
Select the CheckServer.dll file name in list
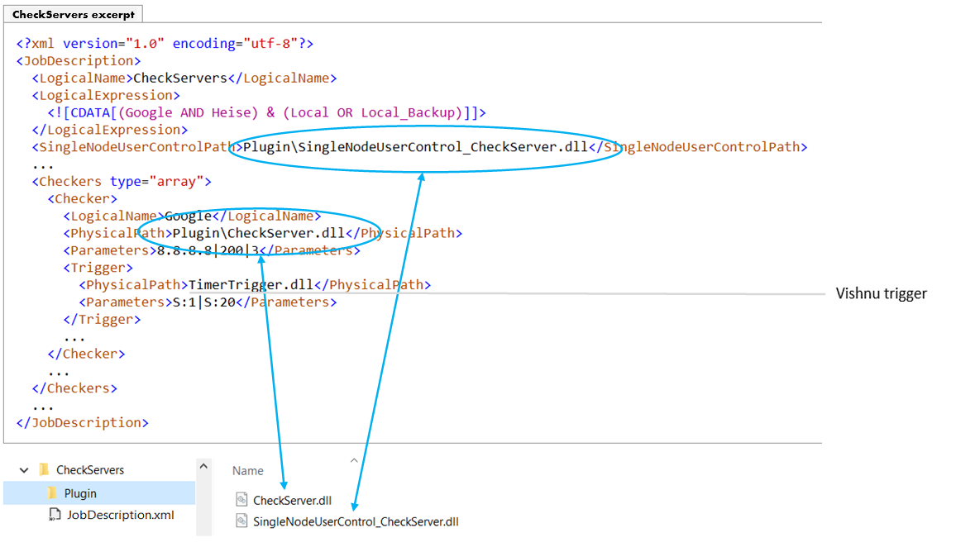(293, 500)
